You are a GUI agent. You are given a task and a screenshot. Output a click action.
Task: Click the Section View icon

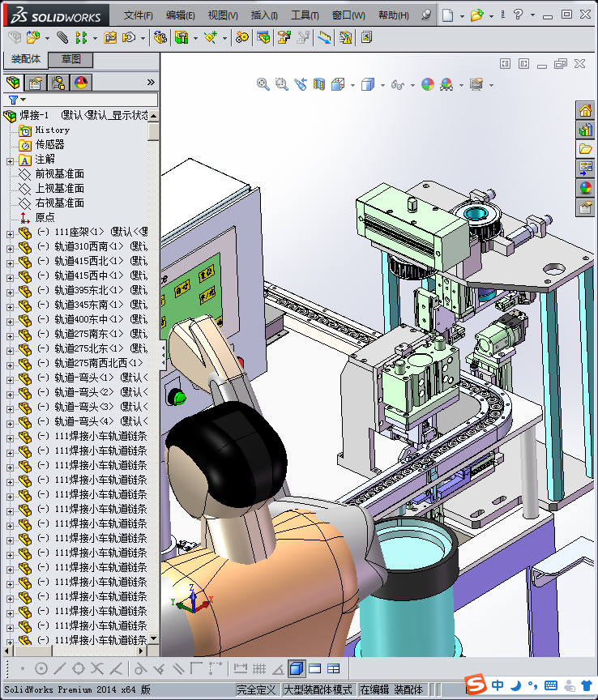[319, 84]
